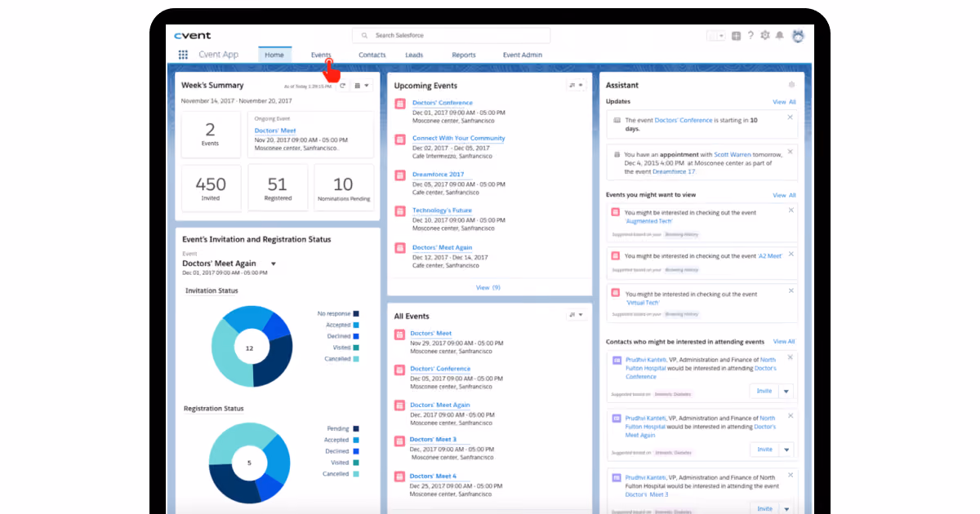Open the Help question mark icon
Screen dimensions: 980x514
751,36
